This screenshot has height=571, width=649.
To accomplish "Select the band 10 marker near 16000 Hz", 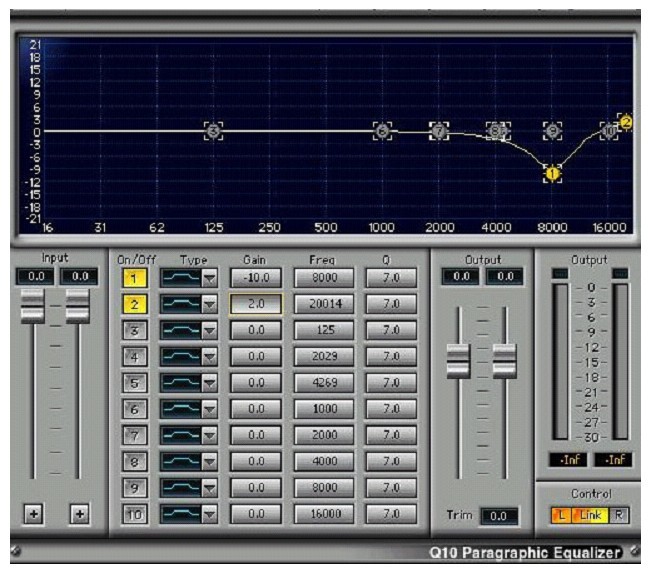I will pos(608,130).
